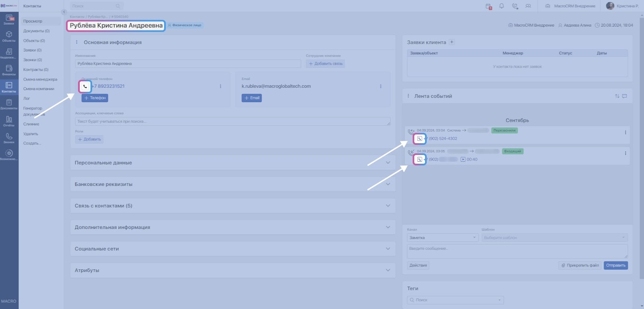Open Документы (0) in contact menu
This screenshot has height=309, width=644.
click(x=36, y=31)
